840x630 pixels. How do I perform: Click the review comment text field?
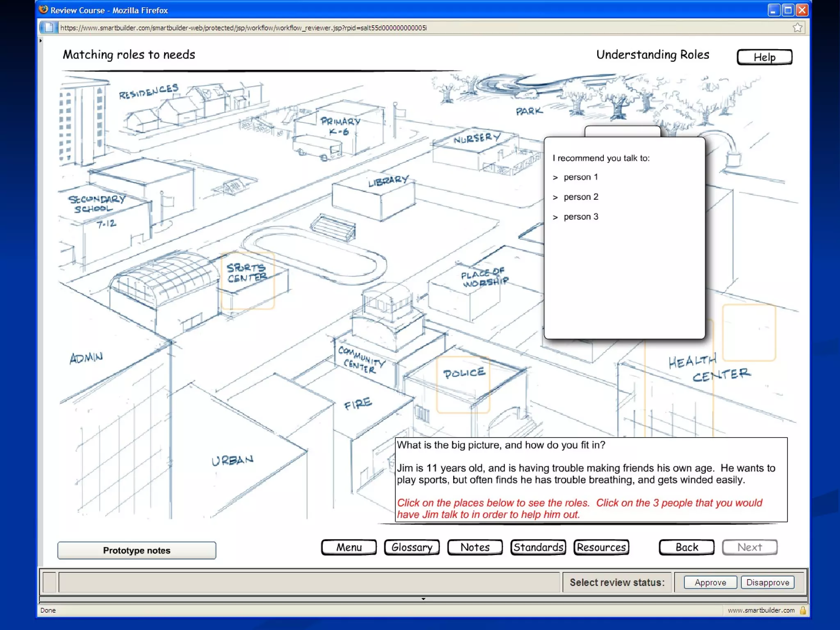(x=308, y=582)
